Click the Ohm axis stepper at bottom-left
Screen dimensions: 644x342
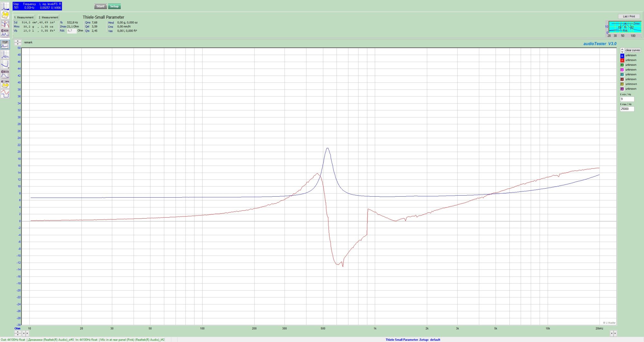click(18, 333)
